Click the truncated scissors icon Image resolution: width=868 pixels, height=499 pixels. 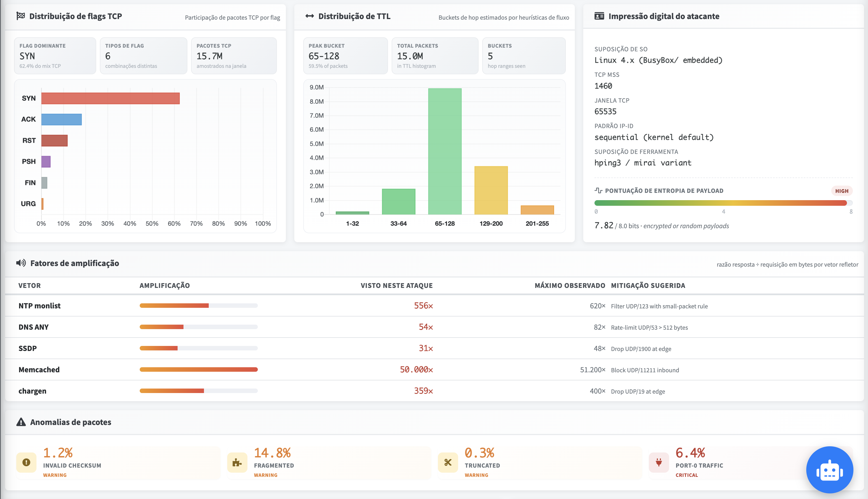tap(448, 462)
